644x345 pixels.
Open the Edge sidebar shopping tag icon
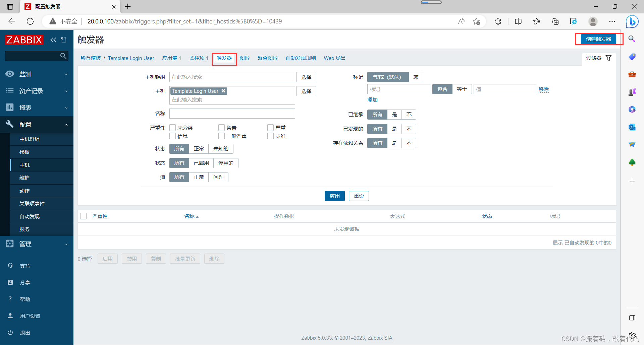click(632, 57)
